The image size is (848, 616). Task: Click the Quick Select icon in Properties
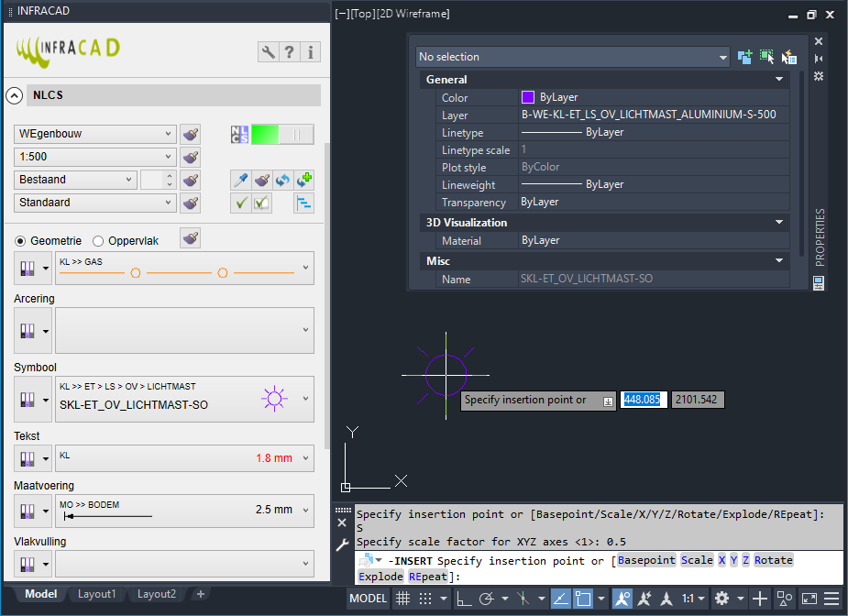click(x=788, y=57)
